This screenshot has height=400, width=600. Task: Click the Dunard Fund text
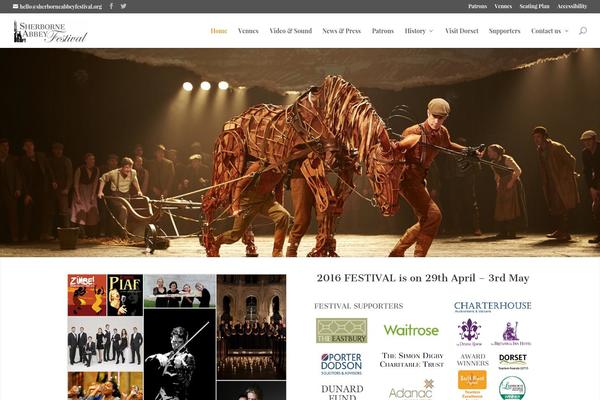342,392
